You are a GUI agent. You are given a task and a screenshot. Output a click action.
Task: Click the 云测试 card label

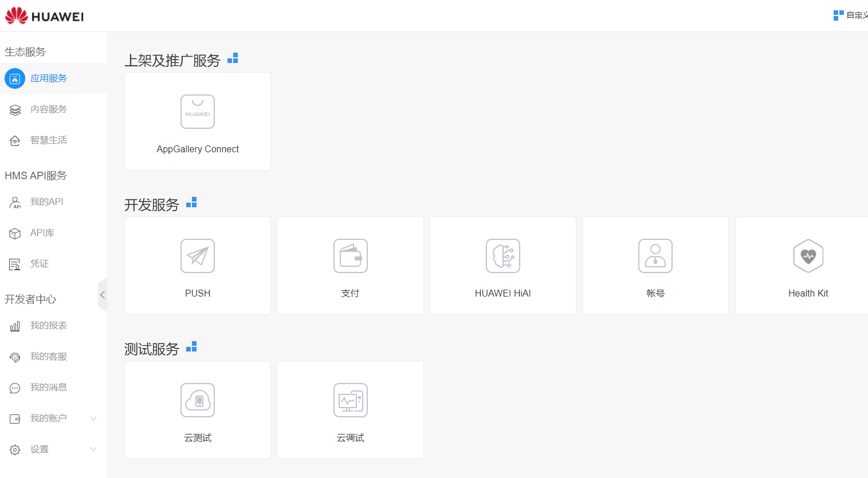tap(198, 437)
